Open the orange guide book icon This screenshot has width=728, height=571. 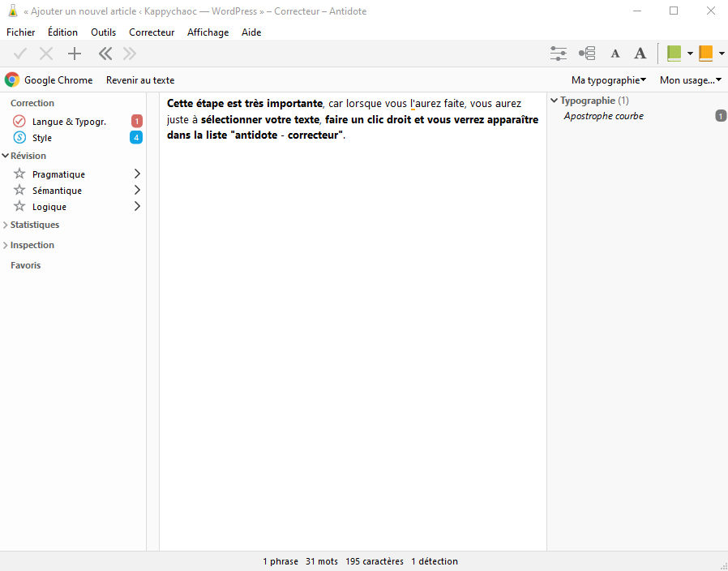tap(705, 54)
